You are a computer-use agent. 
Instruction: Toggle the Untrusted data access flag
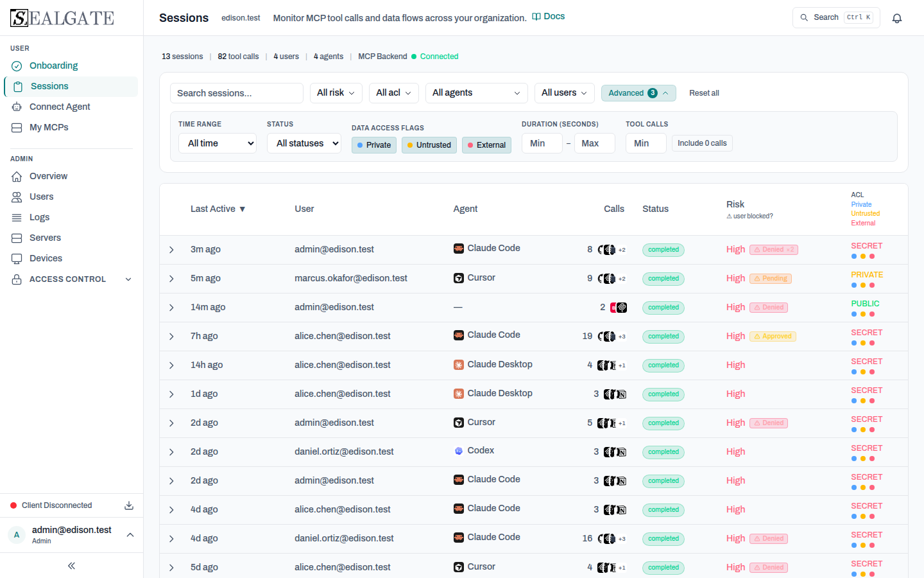tap(429, 145)
